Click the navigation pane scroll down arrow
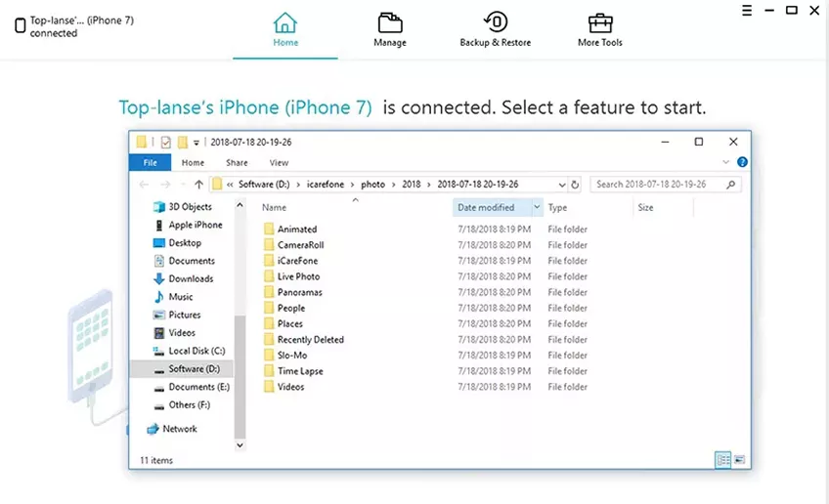The height and width of the screenshot is (504, 829). tap(240, 445)
